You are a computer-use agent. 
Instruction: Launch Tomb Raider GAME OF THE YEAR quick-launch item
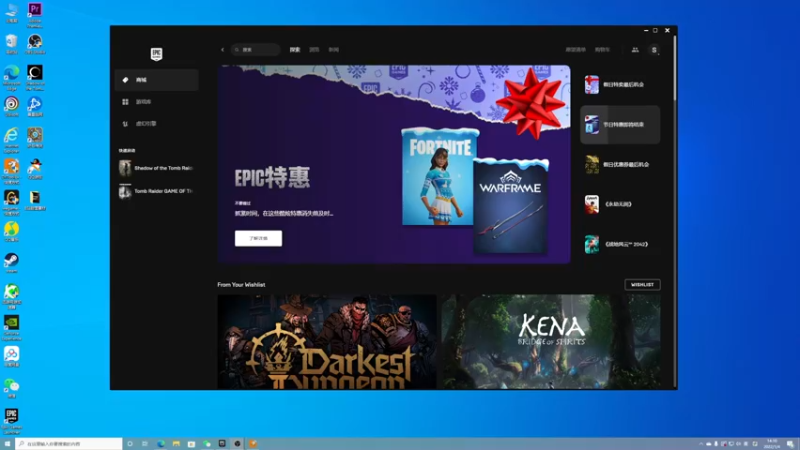point(157,191)
